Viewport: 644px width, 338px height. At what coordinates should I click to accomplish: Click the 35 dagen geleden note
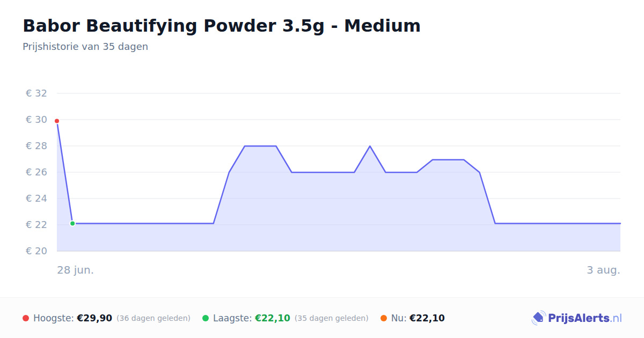[332, 318]
